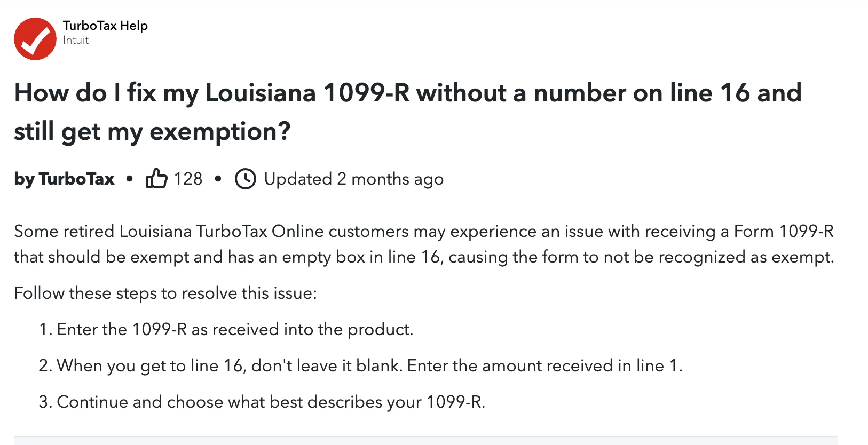Click the article headline about Louisiana 1099-R
This screenshot has width=868, height=445.
[408, 112]
